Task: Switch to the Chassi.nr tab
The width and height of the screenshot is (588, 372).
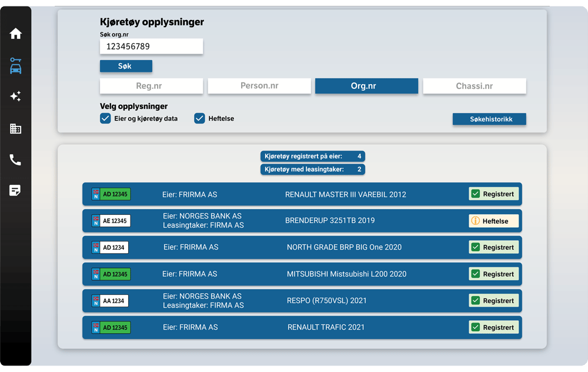Action: pos(475,86)
